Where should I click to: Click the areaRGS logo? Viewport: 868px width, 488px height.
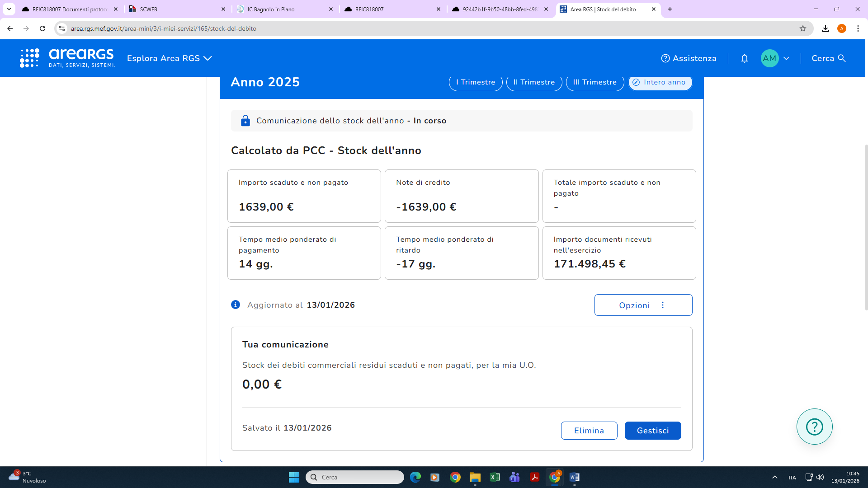[68, 58]
